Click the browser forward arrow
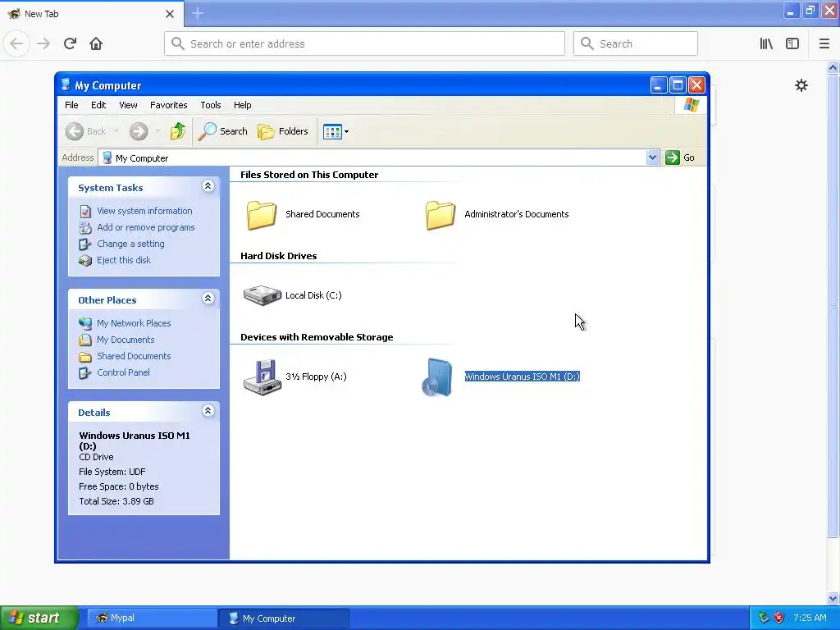 [x=43, y=43]
